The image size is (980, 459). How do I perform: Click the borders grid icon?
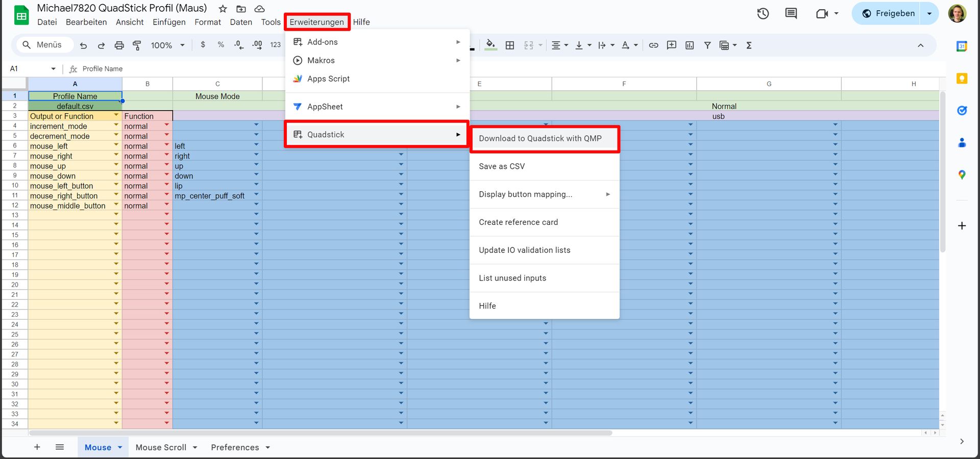[509, 45]
